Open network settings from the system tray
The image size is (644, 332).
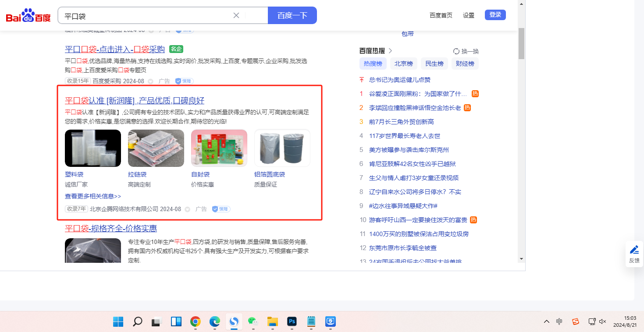(x=592, y=321)
